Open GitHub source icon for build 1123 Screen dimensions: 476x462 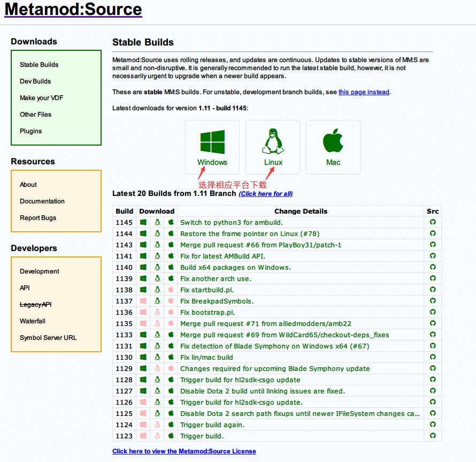tap(433, 436)
